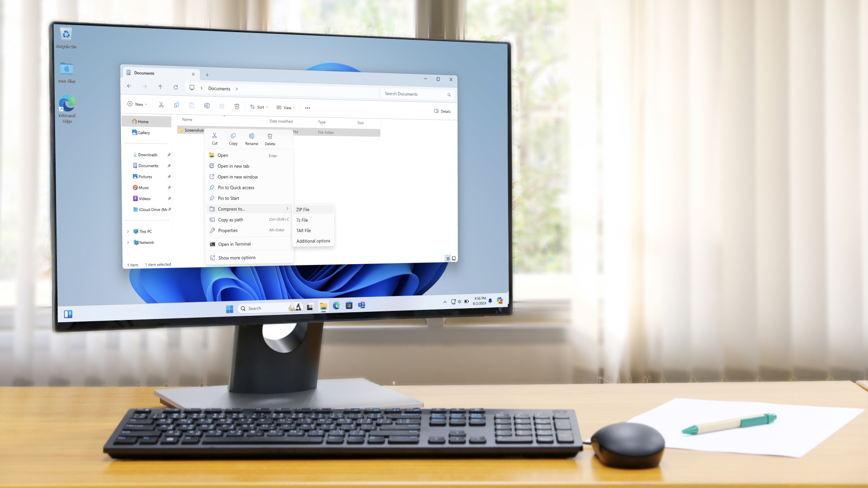Toggle Details view layout button
The image size is (868, 488).
point(448,258)
